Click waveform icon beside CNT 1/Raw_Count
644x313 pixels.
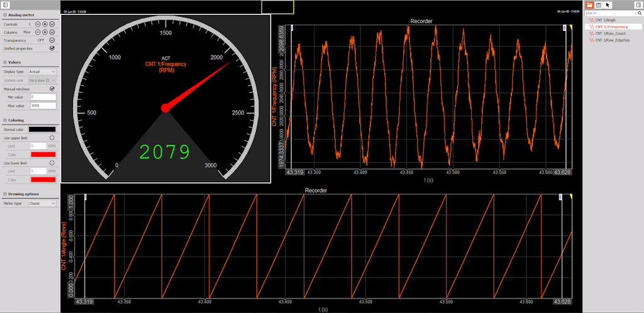[x=591, y=33]
